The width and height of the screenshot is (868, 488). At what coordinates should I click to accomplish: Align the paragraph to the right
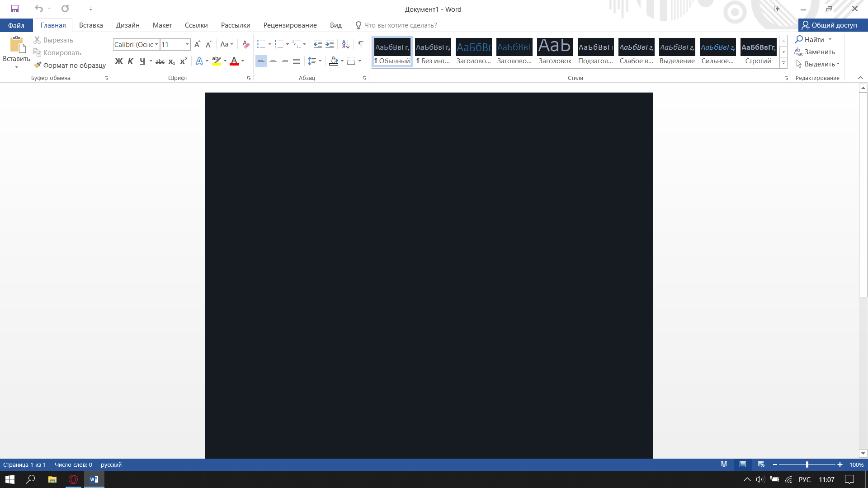tap(285, 61)
